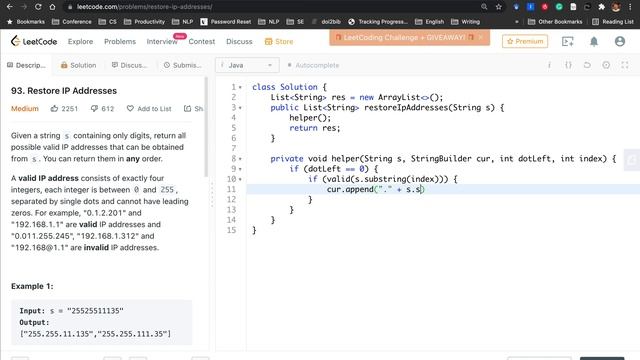Open the Java language dropdown

[x=247, y=65]
